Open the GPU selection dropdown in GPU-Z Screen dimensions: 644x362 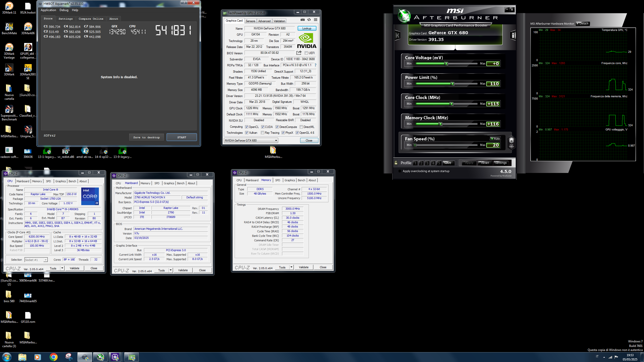(x=251, y=141)
